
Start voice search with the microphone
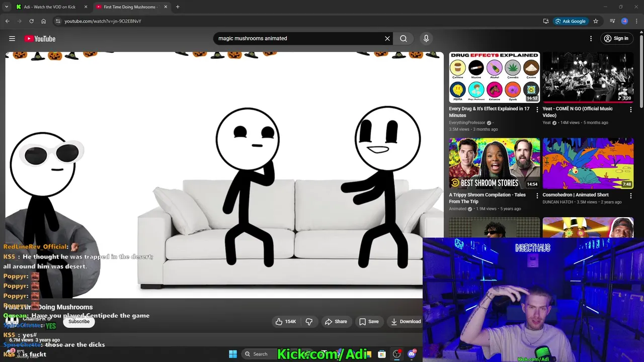[x=426, y=38]
